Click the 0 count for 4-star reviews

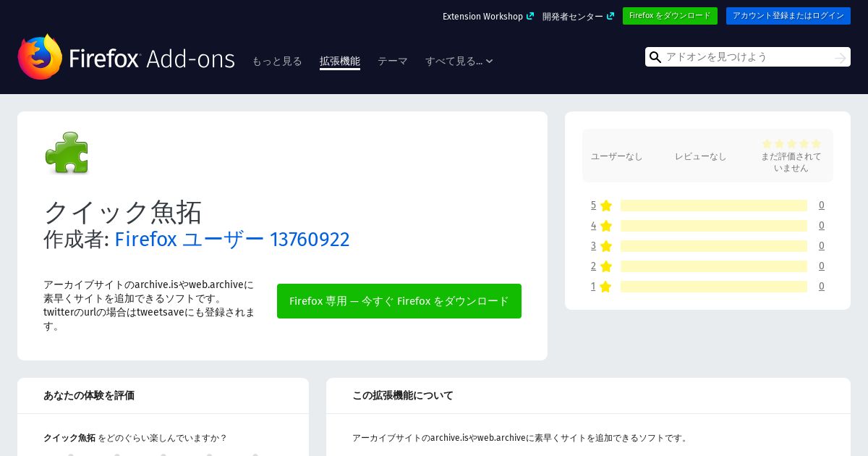(x=822, y=226)
